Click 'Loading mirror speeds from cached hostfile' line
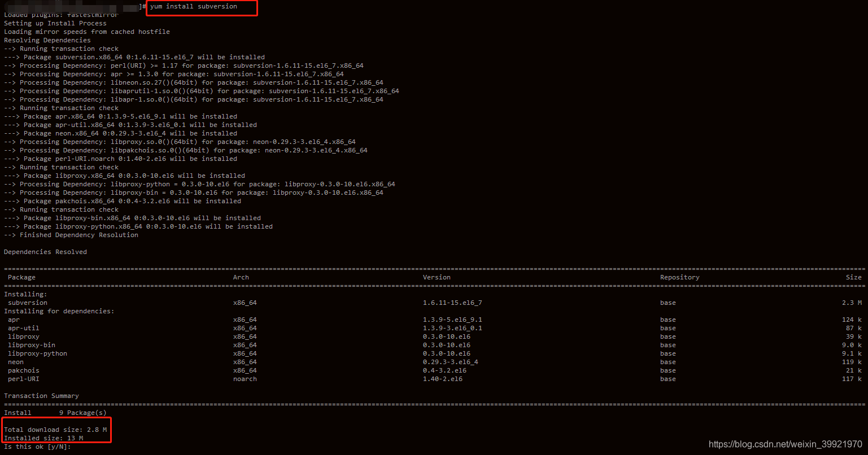The height and width of the screenshot is (455, 868). [87, 32]
